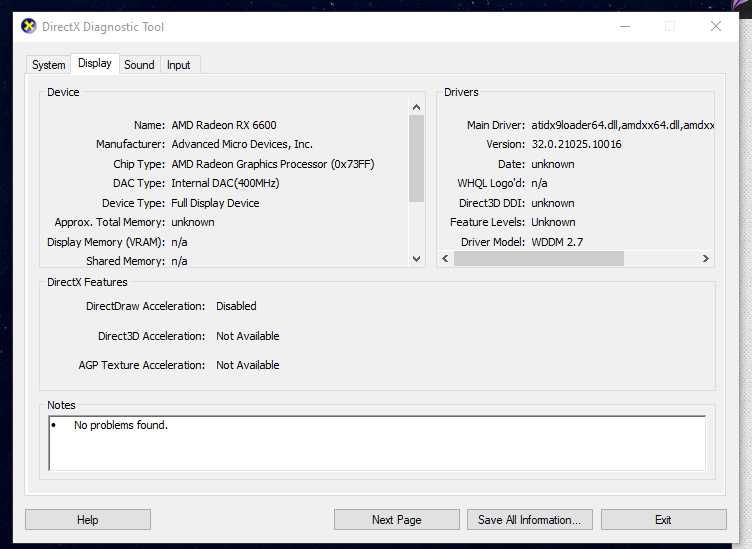This screenshot has height=549, width=752.
Task: Click 'No problems found.' note text
Action: (121, 425)
